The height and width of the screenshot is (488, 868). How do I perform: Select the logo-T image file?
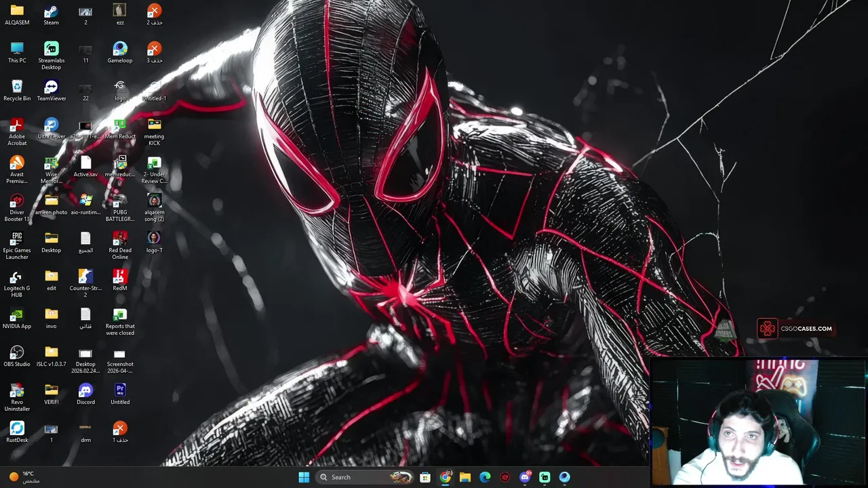pyautogui.click(x=154, y=242)
